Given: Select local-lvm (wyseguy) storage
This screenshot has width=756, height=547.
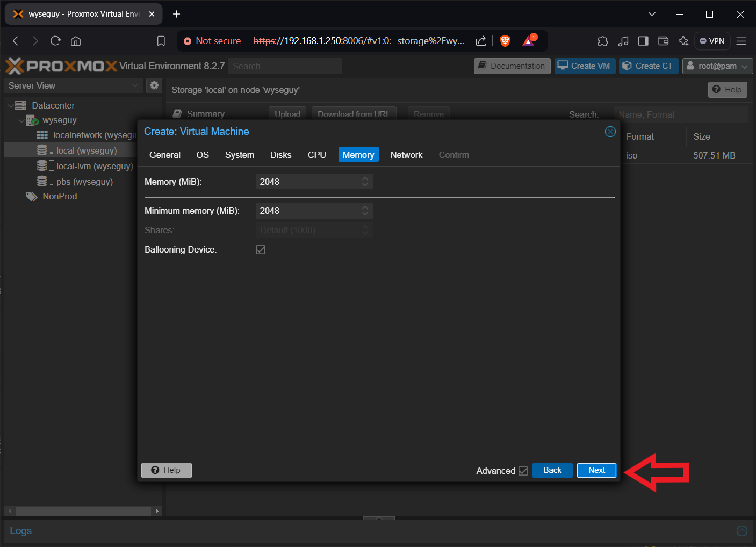Looking at the screenshot, I should coord(95,167).
